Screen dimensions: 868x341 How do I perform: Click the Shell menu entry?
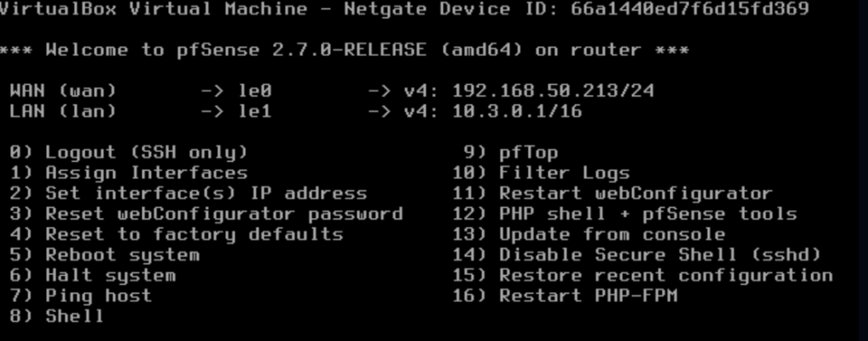coord(58,316)
